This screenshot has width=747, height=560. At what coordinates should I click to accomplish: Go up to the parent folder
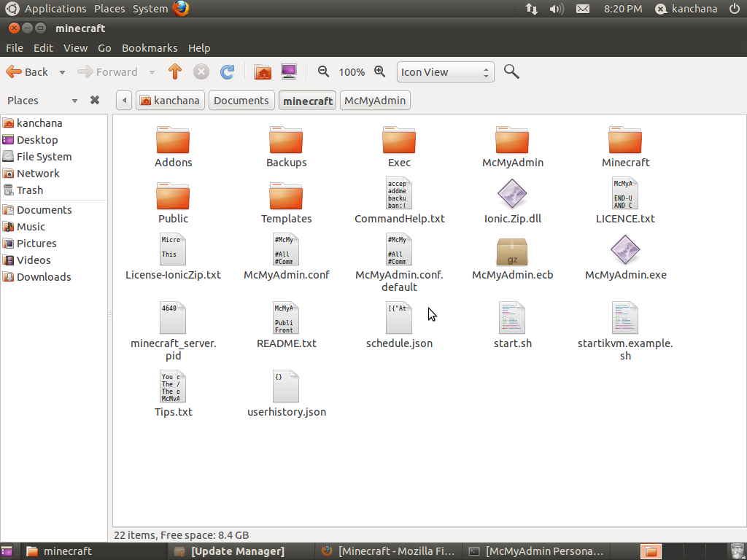[175, 72]
